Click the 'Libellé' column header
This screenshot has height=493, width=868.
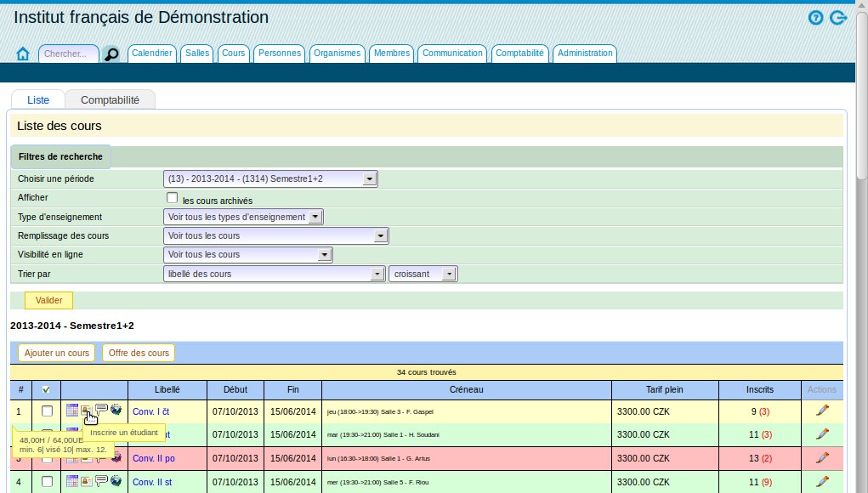167,389
